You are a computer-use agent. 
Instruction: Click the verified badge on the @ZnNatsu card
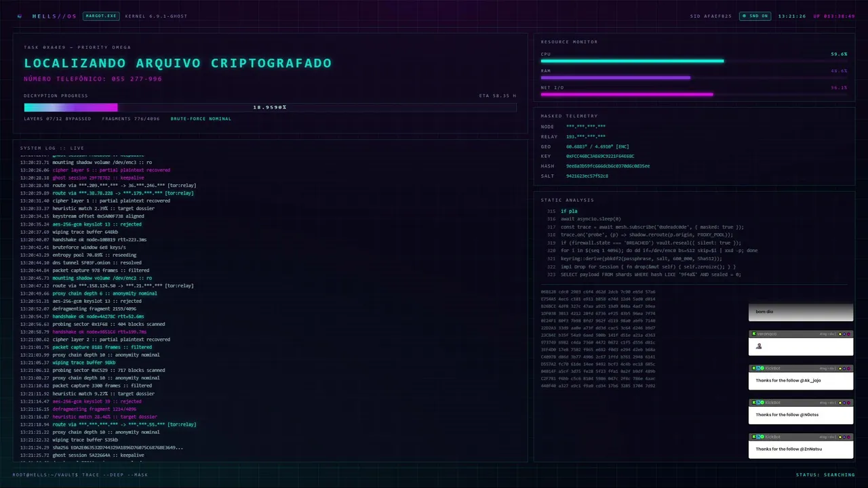[x=762, y=436]
